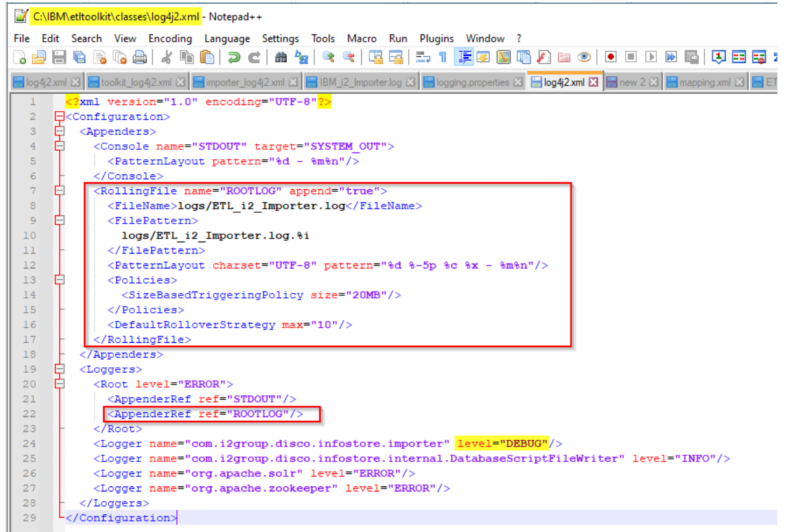Click the Zoom In magnifier icon
Image resolution: width=805 pixels, height=532 pixels.
point(329,57)
